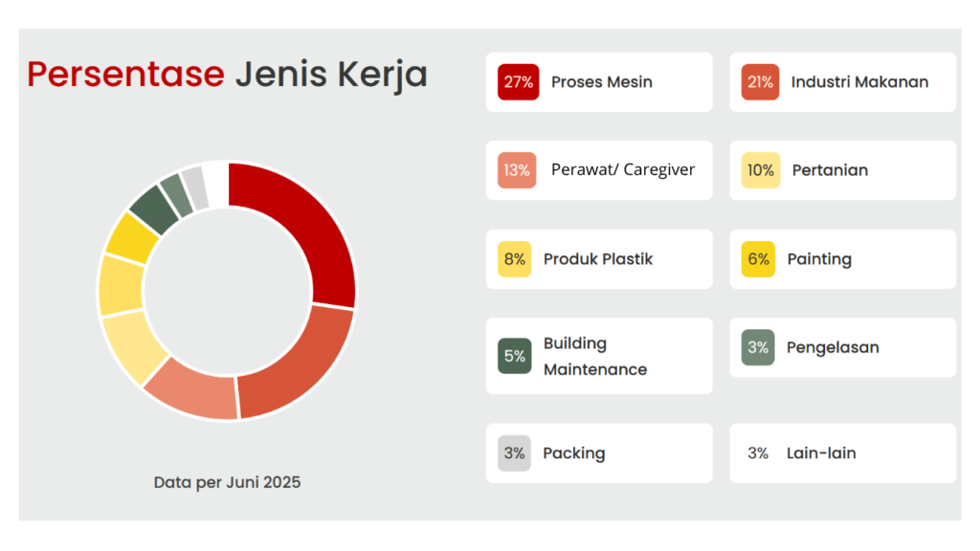
Task: Select the 8% Produk Plastik badge
Action: (514, 259)
